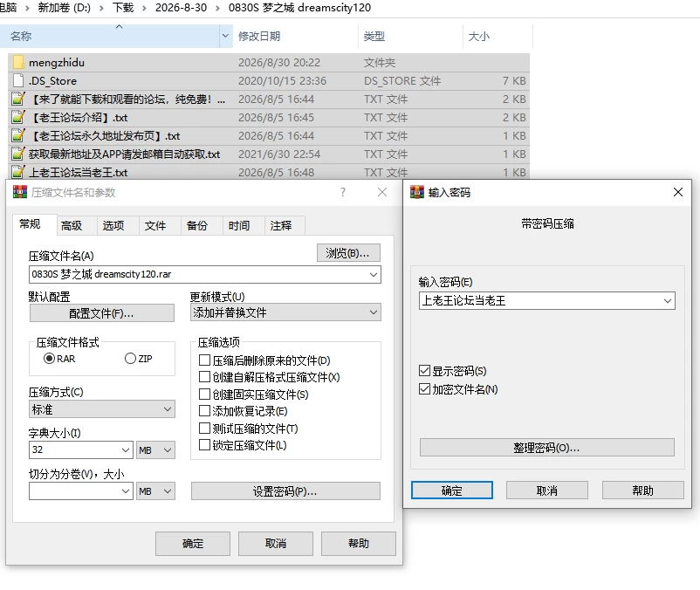Click 2026-8-30 in the breadcrumb
Viewport: 700px width, 590px height.
pos(181,8)
